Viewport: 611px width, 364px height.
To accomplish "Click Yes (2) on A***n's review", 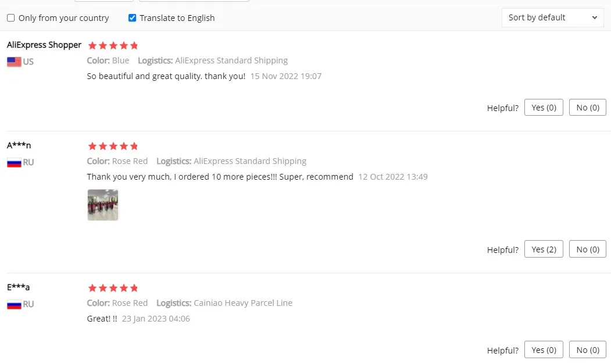I will [544, 249].
